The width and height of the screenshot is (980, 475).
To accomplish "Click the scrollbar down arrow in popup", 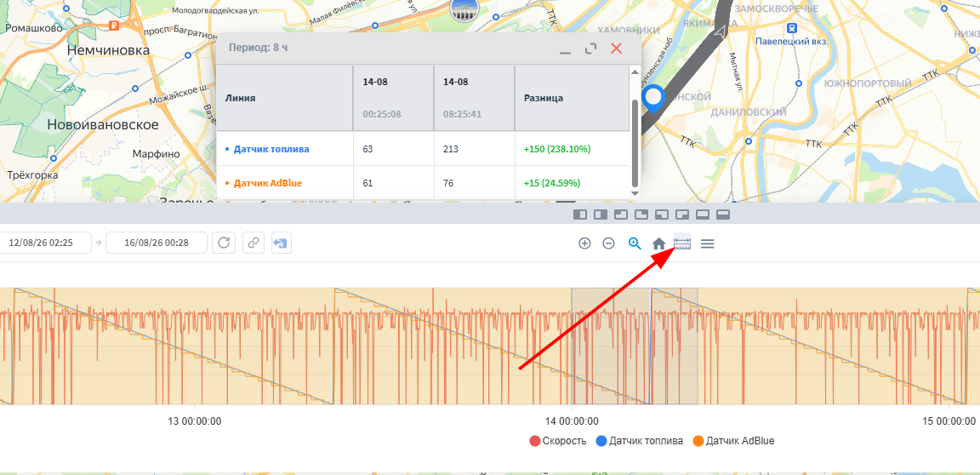I will point(635,193).
